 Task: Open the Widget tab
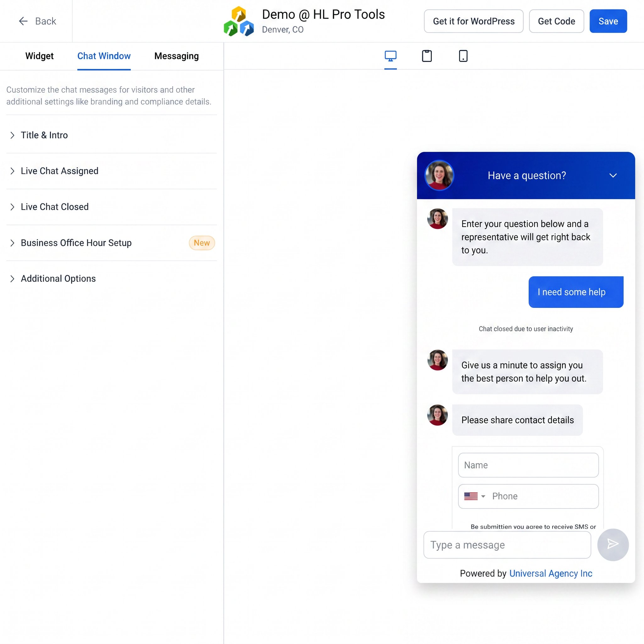[39, 56]
